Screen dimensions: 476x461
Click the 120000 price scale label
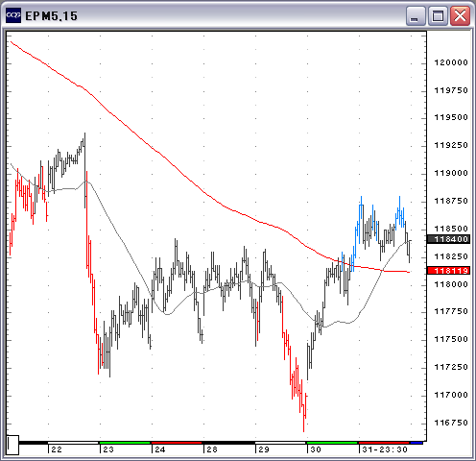pyautogui.click(x=451, y=62)
